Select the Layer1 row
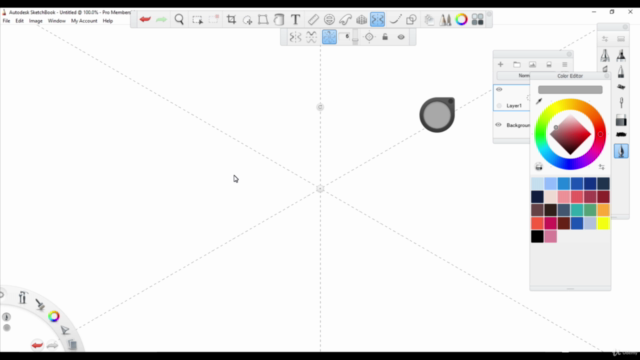The height and width of the screenshot is (360, 640). (x=512, y=98)
